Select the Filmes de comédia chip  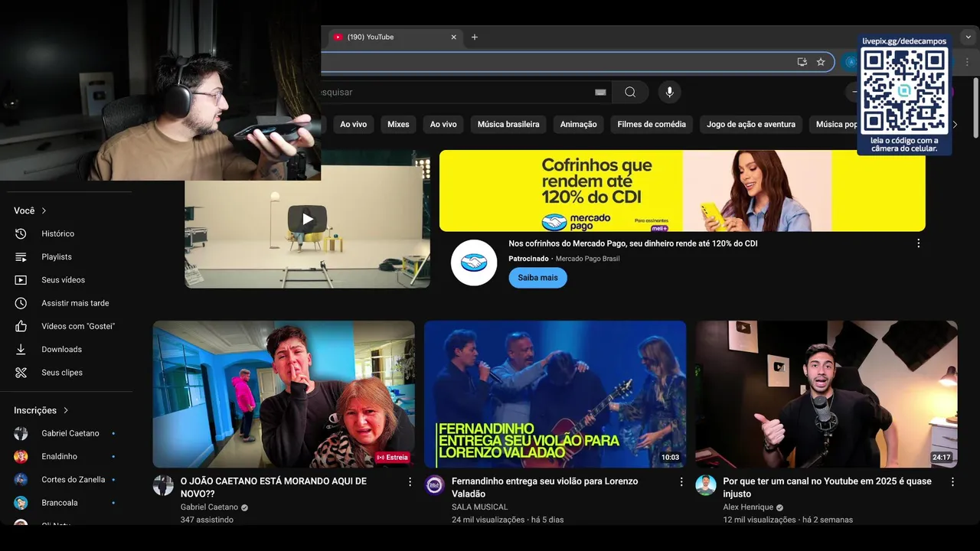(x=652, y=124)
